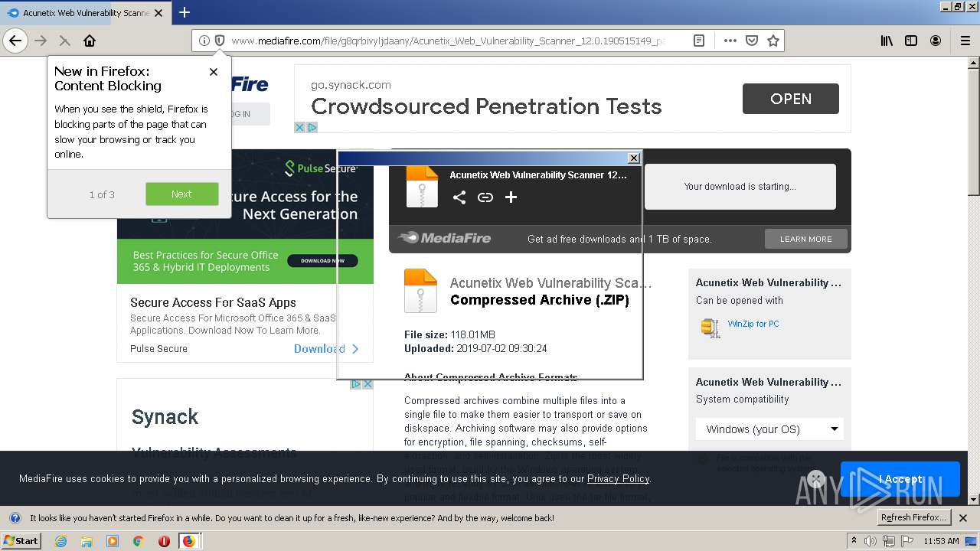Open the Library panel
This screenshot has height=551, width=980.
[887, 41]
